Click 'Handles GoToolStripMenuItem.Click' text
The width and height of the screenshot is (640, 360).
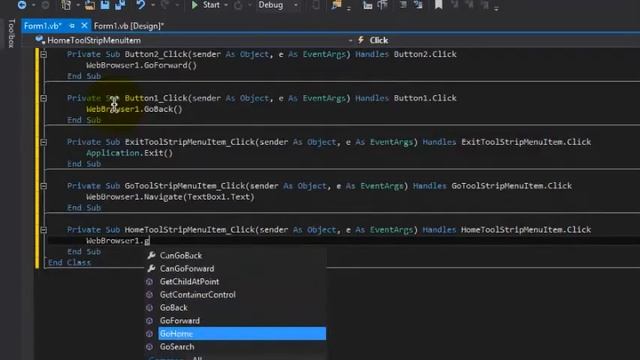pos(492,186)
